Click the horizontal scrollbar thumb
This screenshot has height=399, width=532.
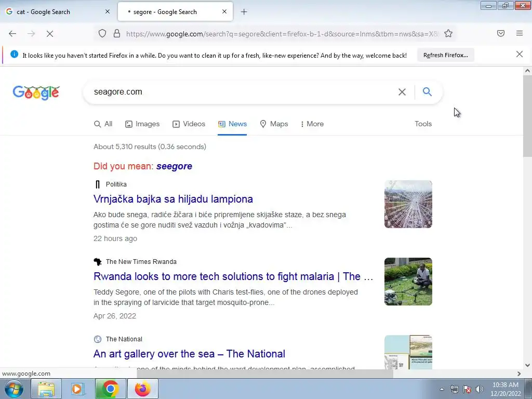pyautogui.click(x=264, y=374)
